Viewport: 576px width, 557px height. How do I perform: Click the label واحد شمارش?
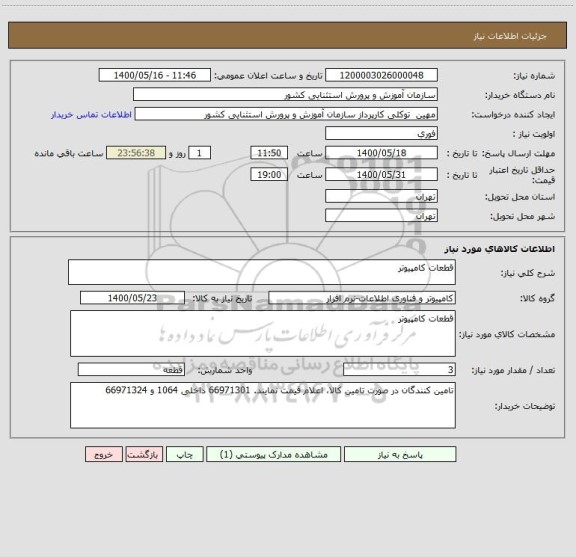click(x=225, y=370)
